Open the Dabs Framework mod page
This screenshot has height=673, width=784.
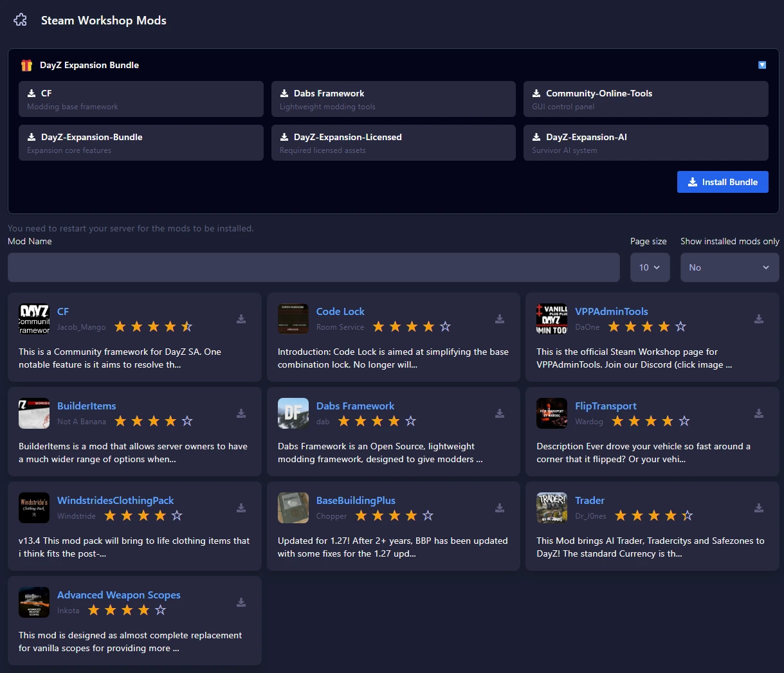point(355,406)
